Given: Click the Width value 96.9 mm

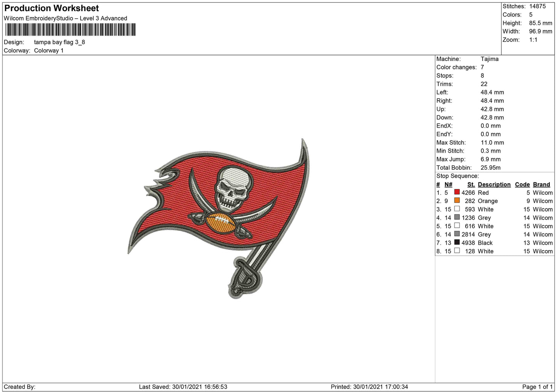Looking at the screenshot, I should (540, 31).
